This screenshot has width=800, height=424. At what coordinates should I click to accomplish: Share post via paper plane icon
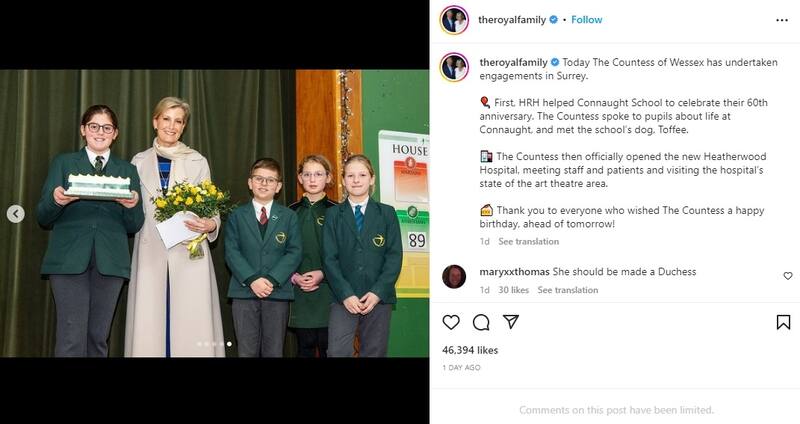tap(511, 321)
